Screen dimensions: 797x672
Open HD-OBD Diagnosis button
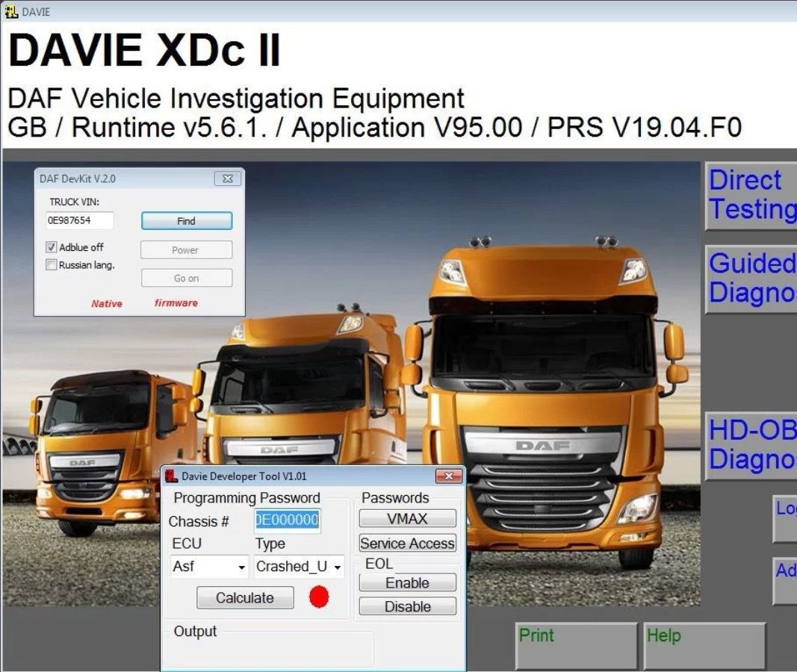(751, 446)
